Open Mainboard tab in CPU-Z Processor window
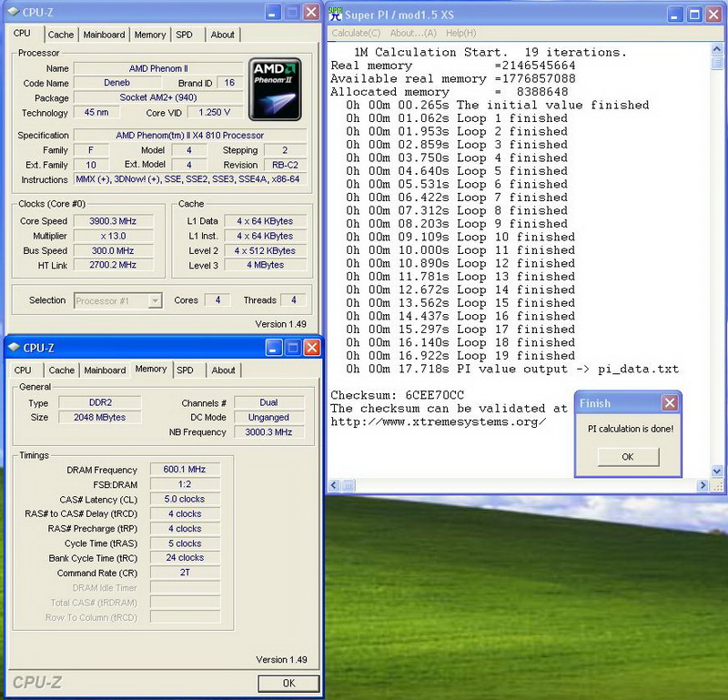 (104, 35)
